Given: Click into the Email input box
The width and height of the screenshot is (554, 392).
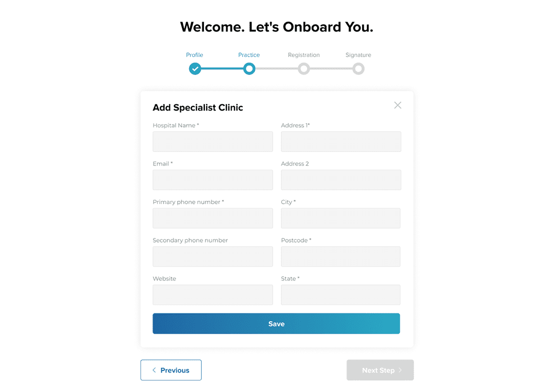Looking at the screenshot, I should coord(213,180).
